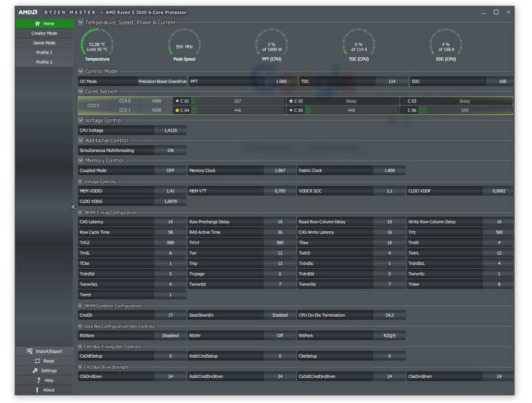Click the dot marker beside core C 01
Screen dimensions: 532x403
point(177,101)
